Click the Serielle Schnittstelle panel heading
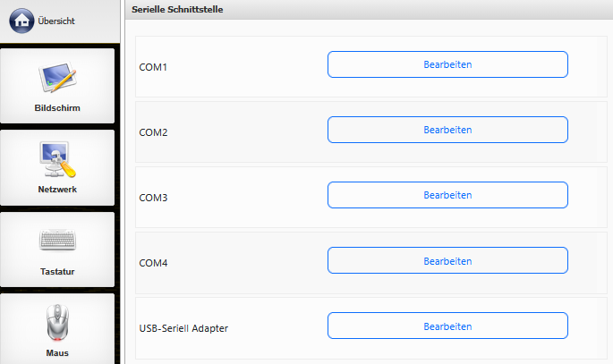This screenshot has height=364, width=613. [177, 9]
